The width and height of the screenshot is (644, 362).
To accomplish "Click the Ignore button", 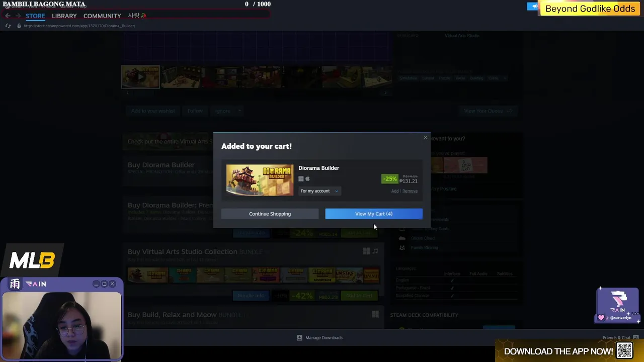I will pyautogui.click(x=222, y=111).
